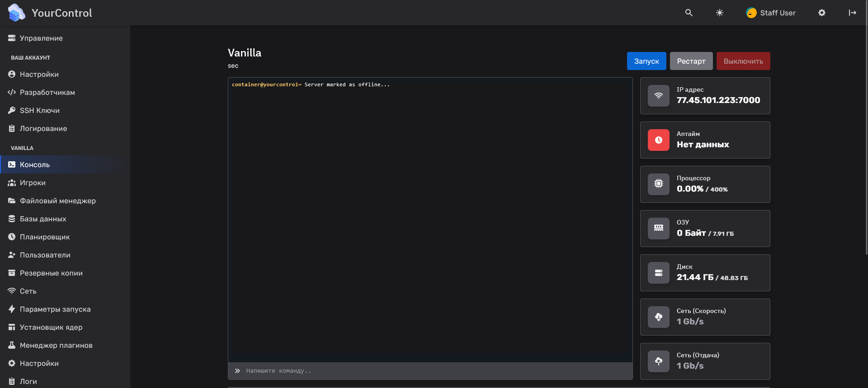Click the logout arrow icon
This screenshot has height=388, width=868.
[x=852, y=13]
